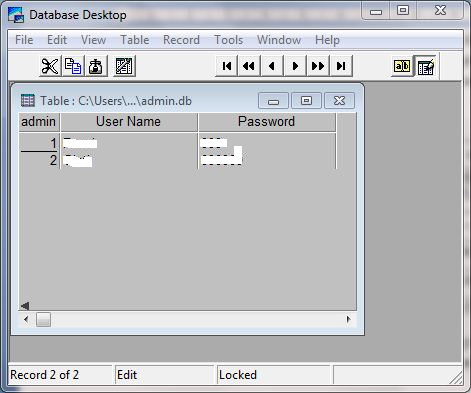Go to the previous record
This screenshot has height=393, width=471.
272,66
